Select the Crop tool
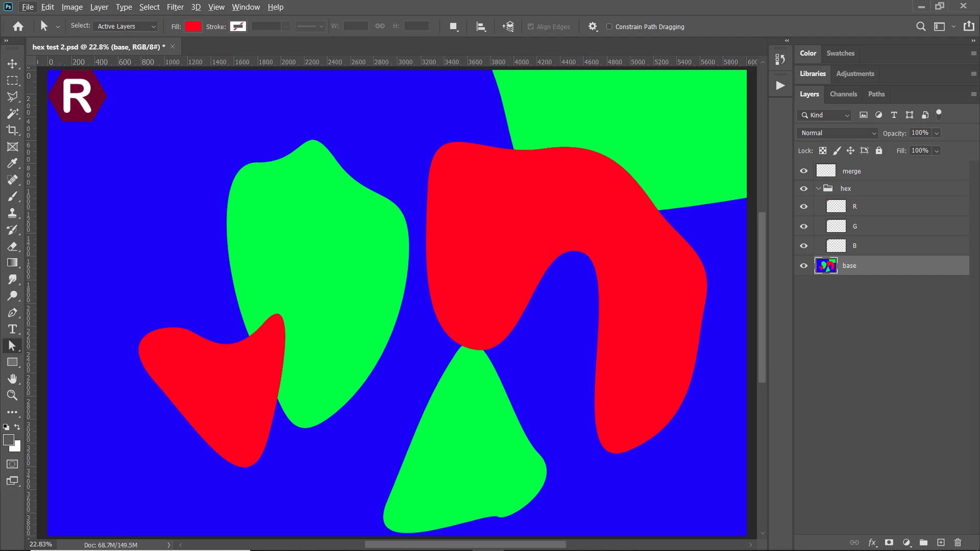980x551 pixels. (12, 130)
